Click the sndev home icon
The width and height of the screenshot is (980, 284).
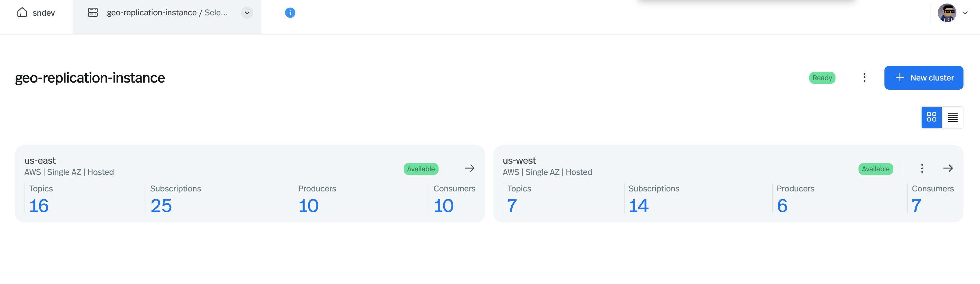pyautogui.click(x=23, y=13)
